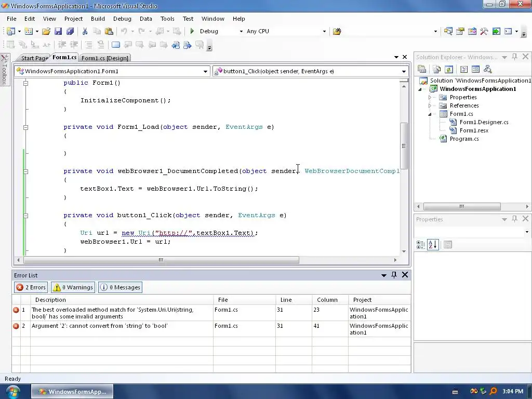Collapse the button1_Click method outline
The image size is (532, 399).
point(25,216)
